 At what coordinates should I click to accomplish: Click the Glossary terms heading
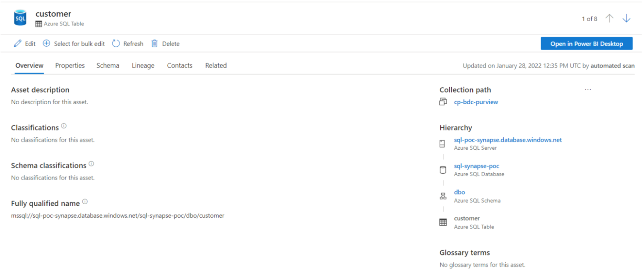point(465,253)
